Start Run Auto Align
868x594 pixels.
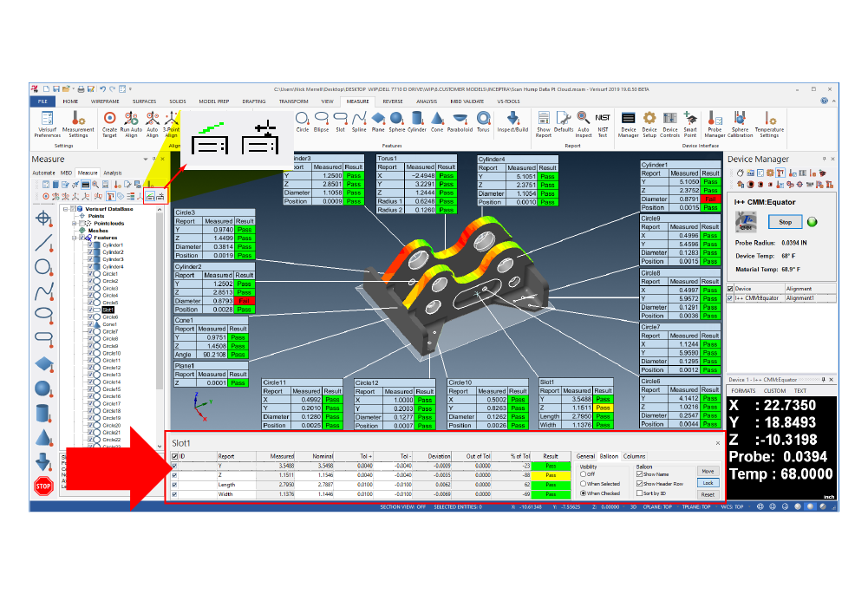click(131, 124)
